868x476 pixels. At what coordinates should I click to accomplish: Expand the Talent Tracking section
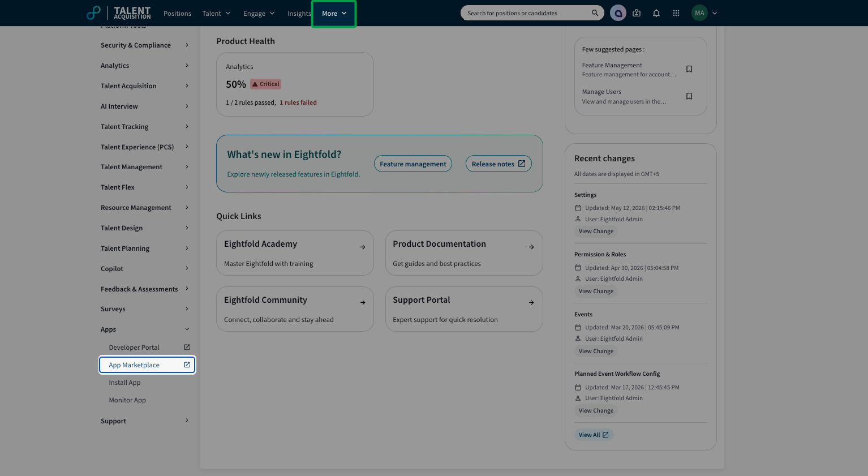[145, 127]
